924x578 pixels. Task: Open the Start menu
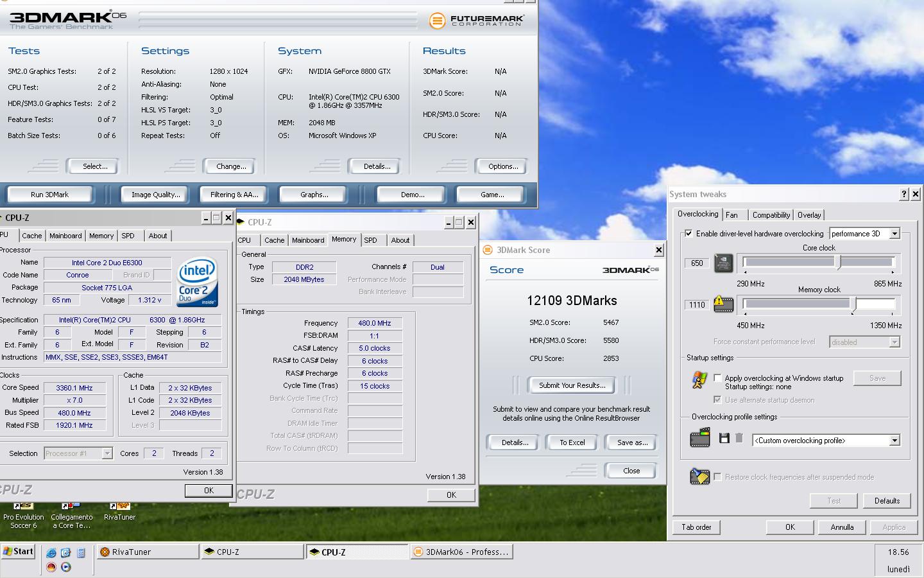(18, 552)
